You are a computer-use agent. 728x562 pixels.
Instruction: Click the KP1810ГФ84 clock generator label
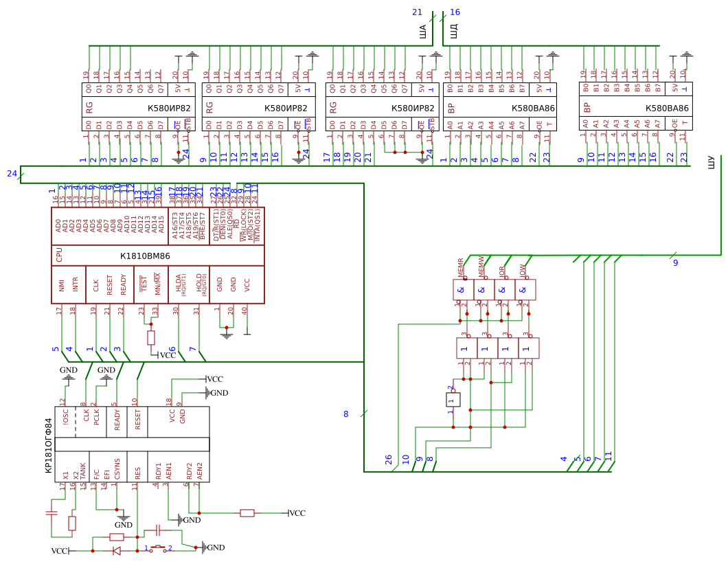(x=49, y=445)
